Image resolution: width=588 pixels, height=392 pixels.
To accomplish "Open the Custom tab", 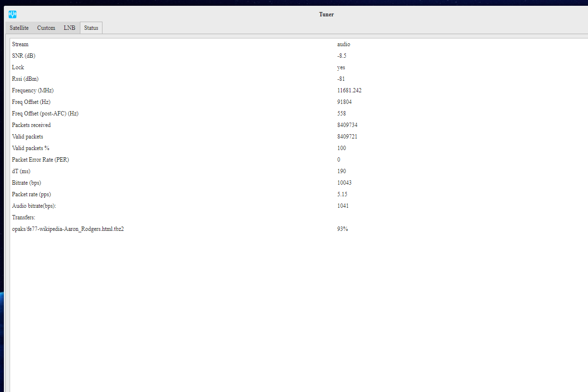I will (46, 28).
